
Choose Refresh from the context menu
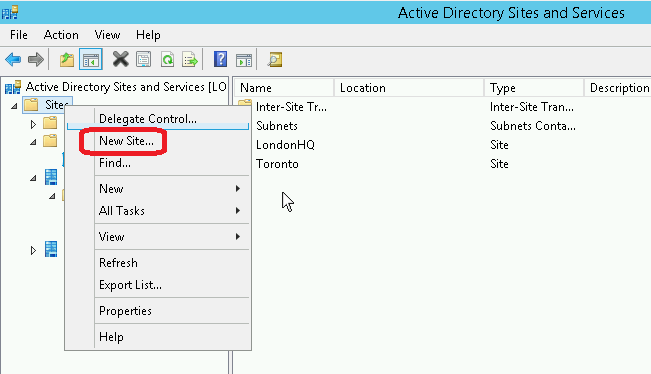coord(158,263)
